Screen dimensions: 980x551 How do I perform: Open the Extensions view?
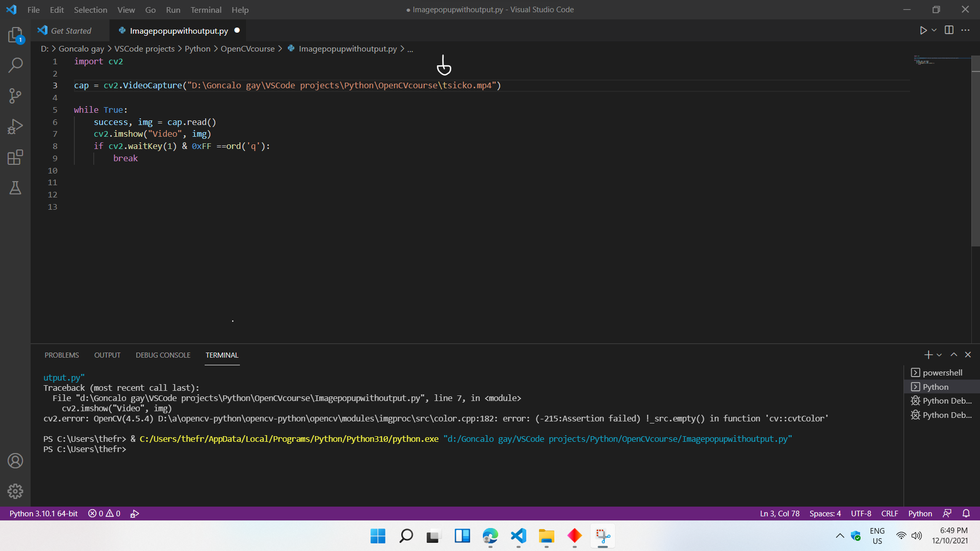[15, 157]
